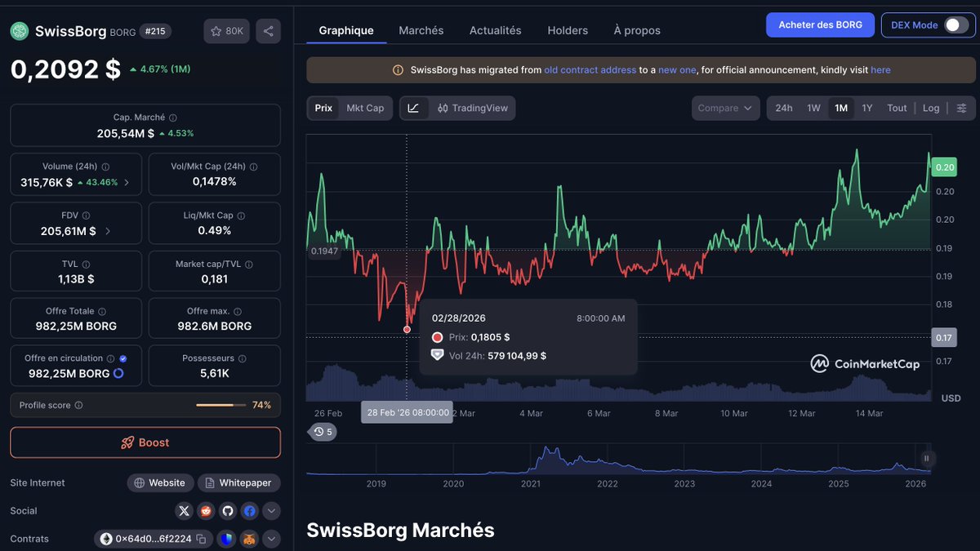The height and width of the screenshot is (551, 980).
Task: Copy the contract address 0x64d0...6f2224
Action: click(x=201, y=540)
